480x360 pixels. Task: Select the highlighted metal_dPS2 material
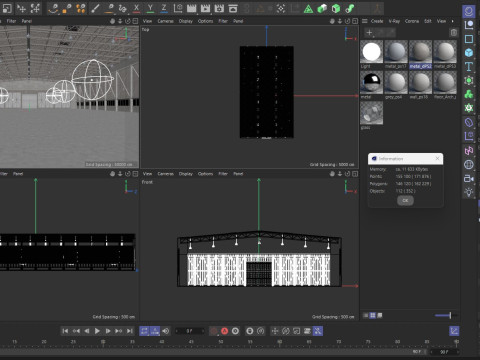tap(420, 52)
